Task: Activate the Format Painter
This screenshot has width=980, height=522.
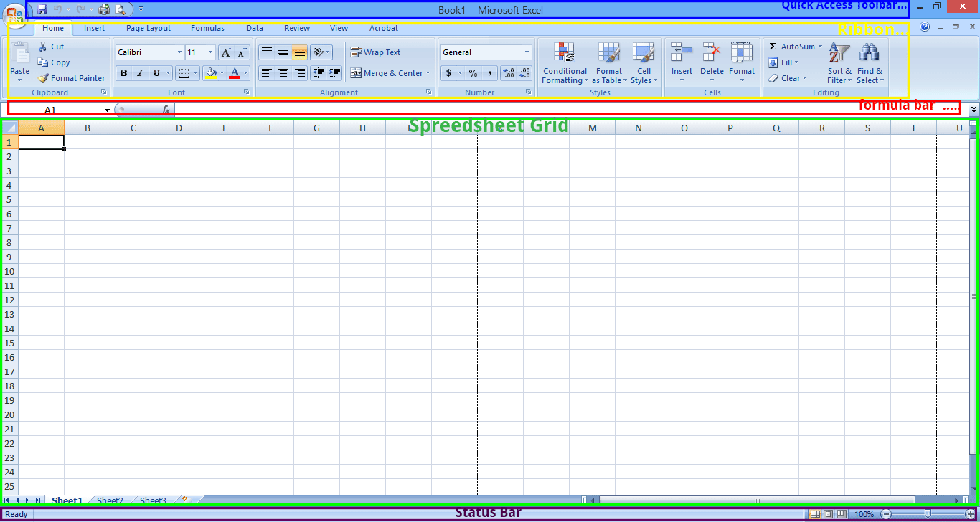Action: click(72, 78)
